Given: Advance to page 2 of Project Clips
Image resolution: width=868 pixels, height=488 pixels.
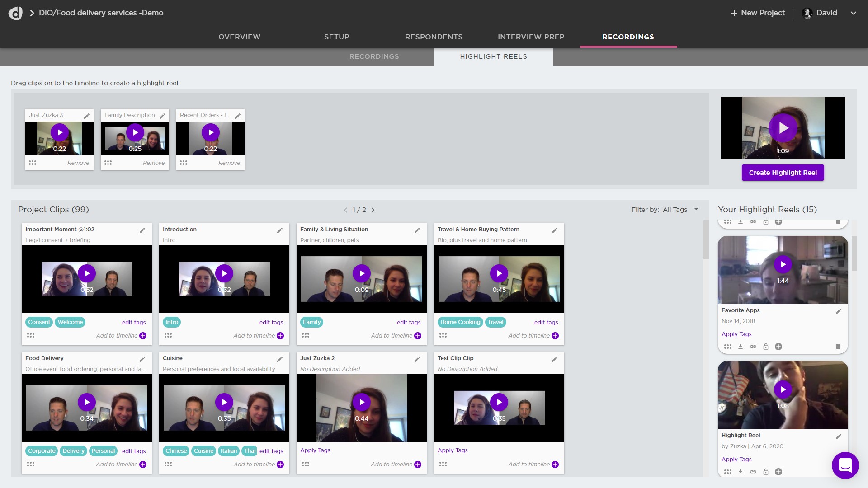Looking at the screenshot, I should [373, 210].
